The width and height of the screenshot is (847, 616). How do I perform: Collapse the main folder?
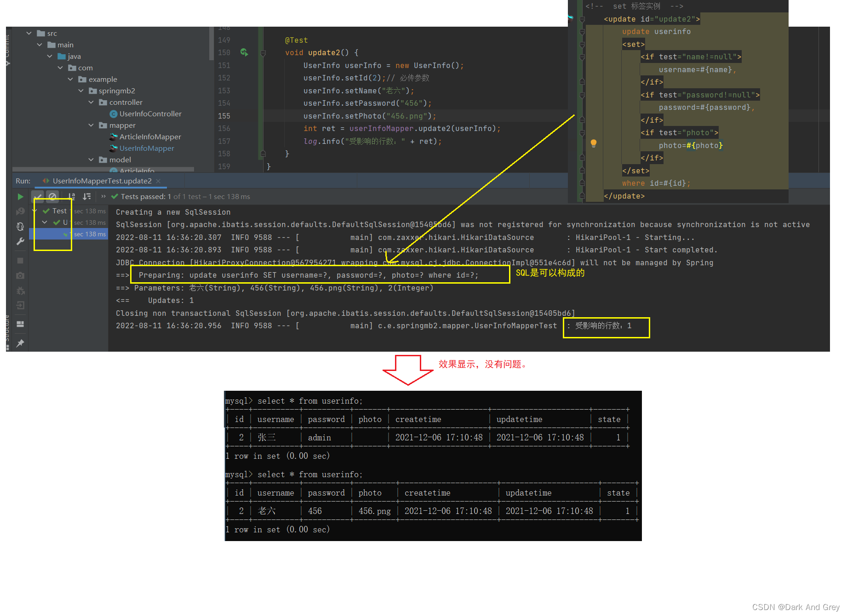click(40, 45)
